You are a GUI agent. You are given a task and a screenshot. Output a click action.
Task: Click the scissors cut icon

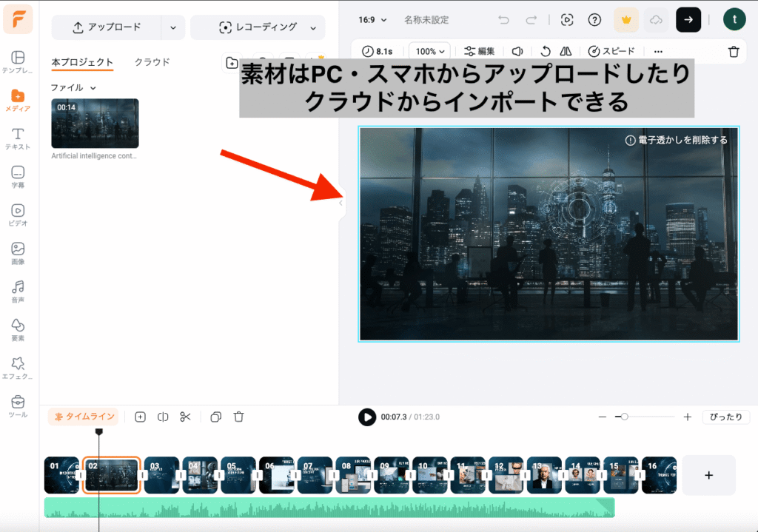coord(186,417)
